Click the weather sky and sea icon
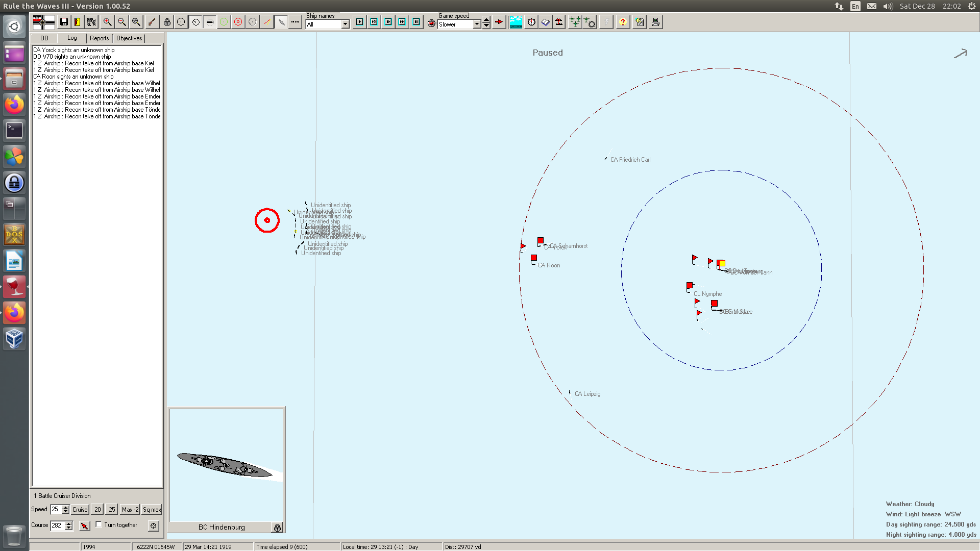 (516, 22)
